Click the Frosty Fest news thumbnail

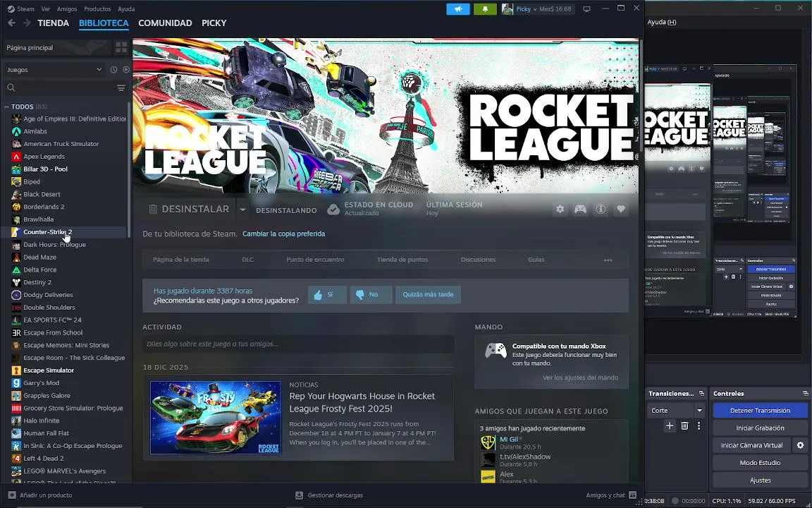tap(216, 417)
